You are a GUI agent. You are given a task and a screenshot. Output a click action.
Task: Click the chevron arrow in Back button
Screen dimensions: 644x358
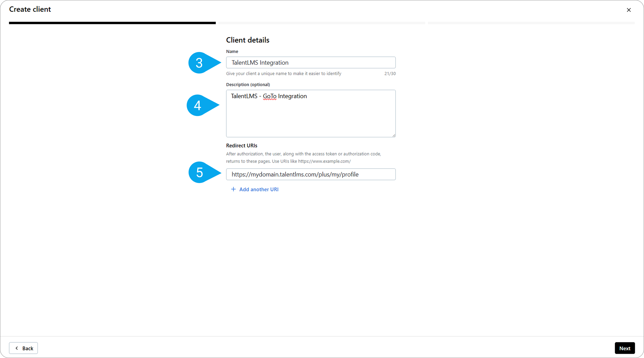pos(17,348)
